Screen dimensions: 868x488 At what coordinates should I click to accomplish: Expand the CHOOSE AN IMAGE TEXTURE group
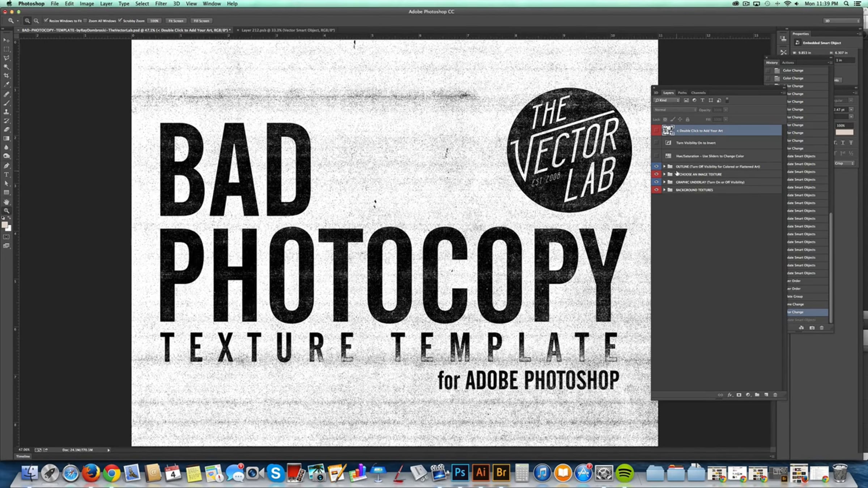664,174
